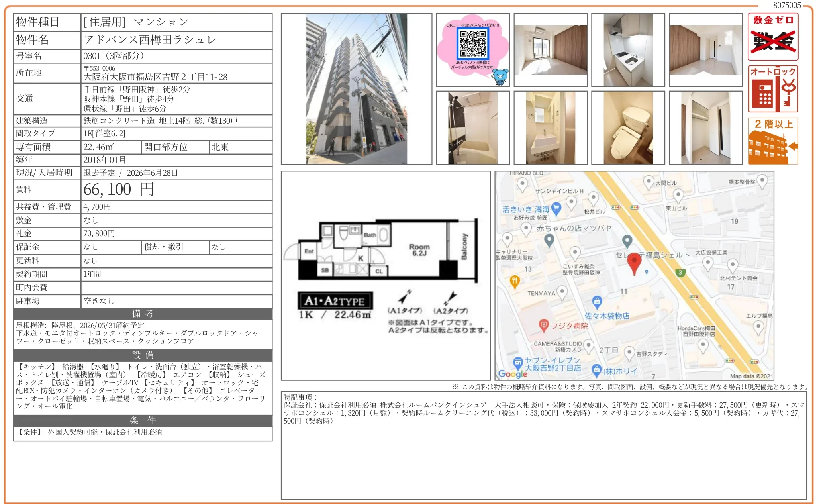Click the オートロック auto-lock badge icon
The height and width of the screenshot is (504, 819).
tap(773, 89)
